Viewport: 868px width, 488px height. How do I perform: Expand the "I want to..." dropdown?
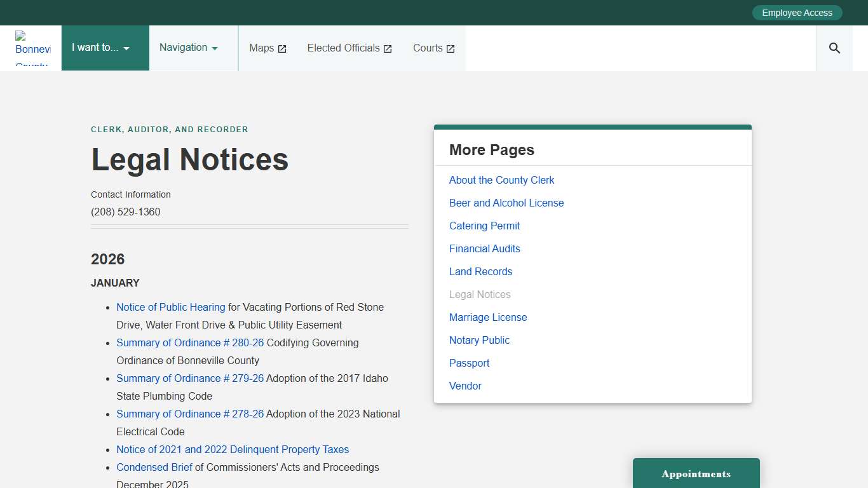(x=104, y=48)
